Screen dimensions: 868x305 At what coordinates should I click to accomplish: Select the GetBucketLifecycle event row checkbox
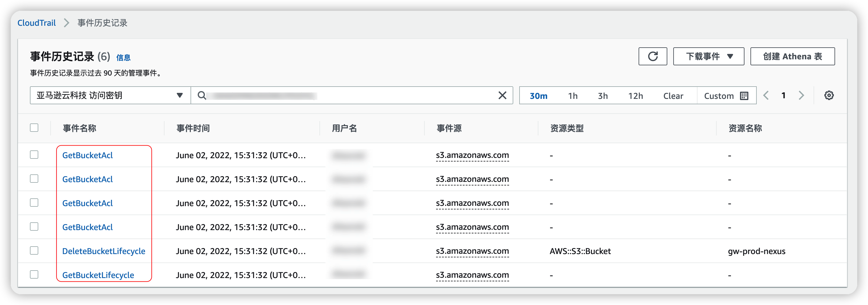[34, 275]
